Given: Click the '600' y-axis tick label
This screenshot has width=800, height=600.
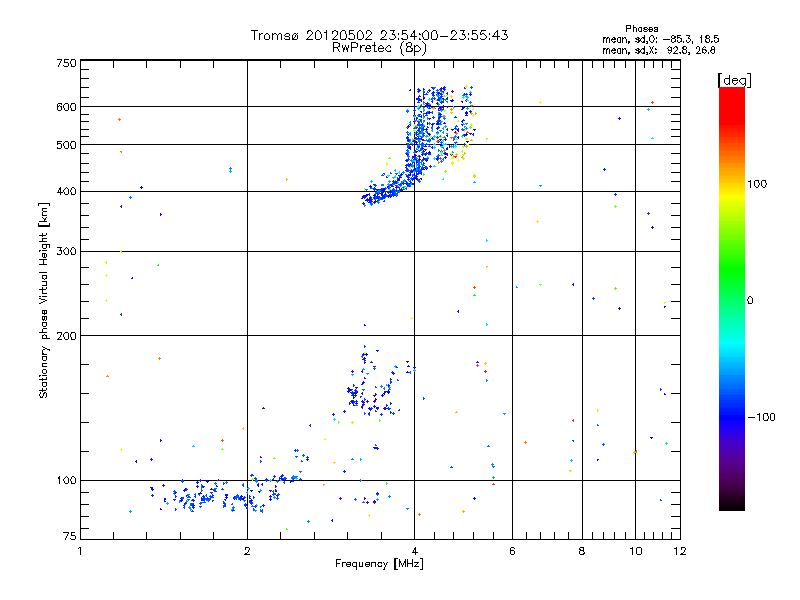Looking at the screenshot, I should (66, 107).
